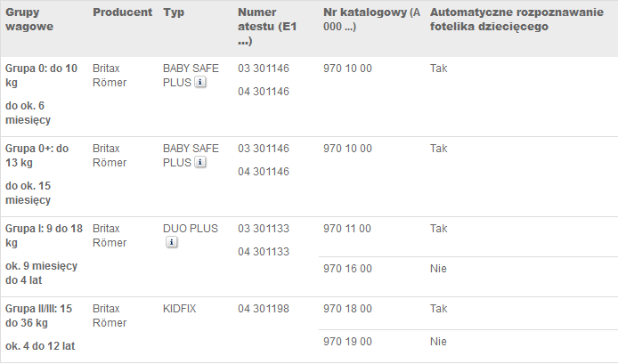Click Nie value beside 970 19 00
The width and height of the screenshot is (618, 364).
pyautogui.click(x=438, y=342)
